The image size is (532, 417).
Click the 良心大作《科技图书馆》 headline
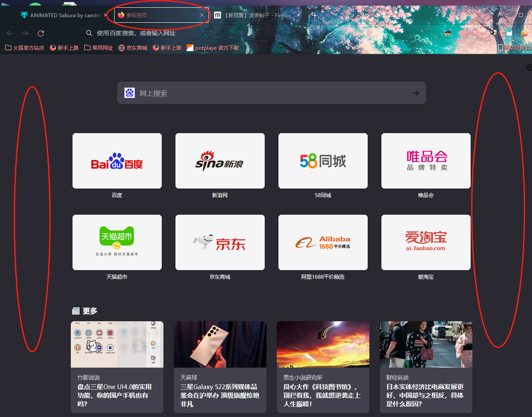[322, 395]
